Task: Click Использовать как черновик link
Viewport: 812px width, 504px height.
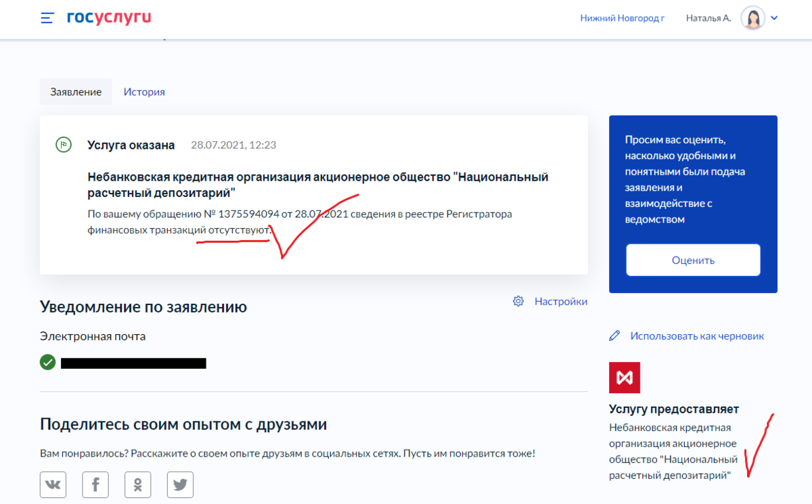Action: tap(697, 336)
